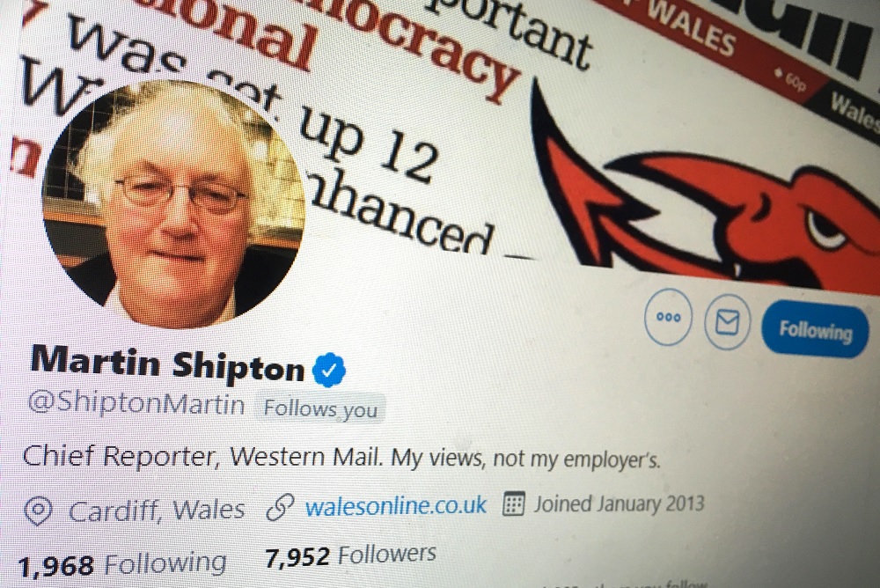The image size is (880, 588).
Task: Click the chain link icon
Action: [x=280, y=508]
